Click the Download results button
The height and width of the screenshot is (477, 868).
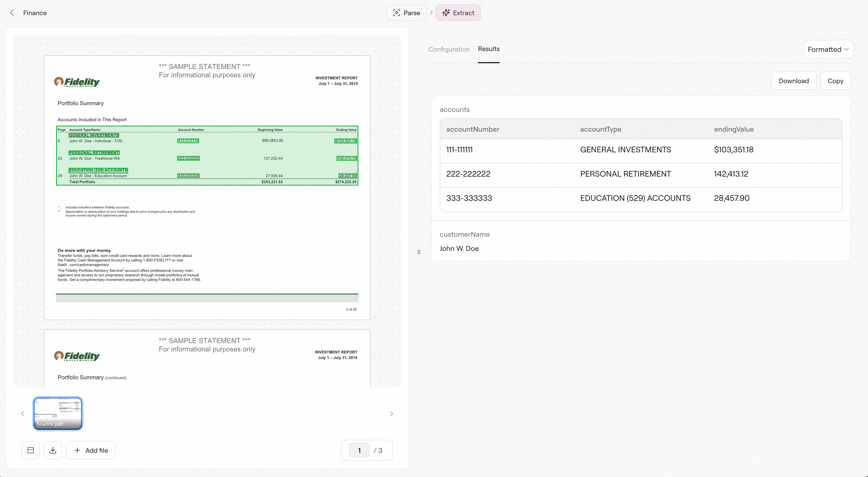pyautogui.click(x=793, y=81)
